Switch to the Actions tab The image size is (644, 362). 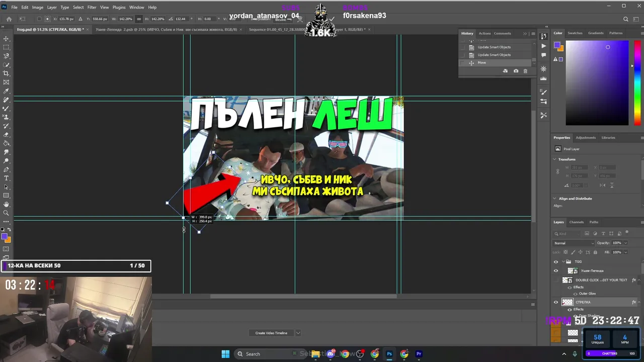pos(485,33)
